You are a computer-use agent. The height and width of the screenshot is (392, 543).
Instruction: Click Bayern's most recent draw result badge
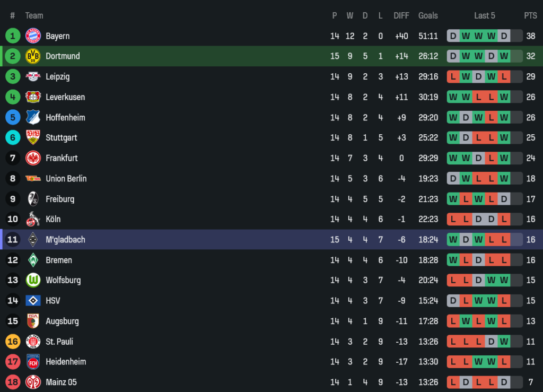pyautogui.click(x=504, y=36)
